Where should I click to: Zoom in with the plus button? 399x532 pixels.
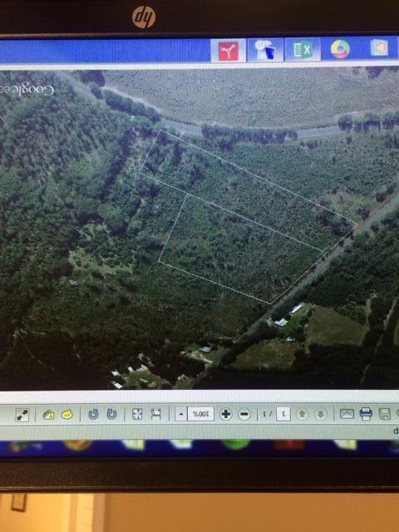tap(225, 414)
